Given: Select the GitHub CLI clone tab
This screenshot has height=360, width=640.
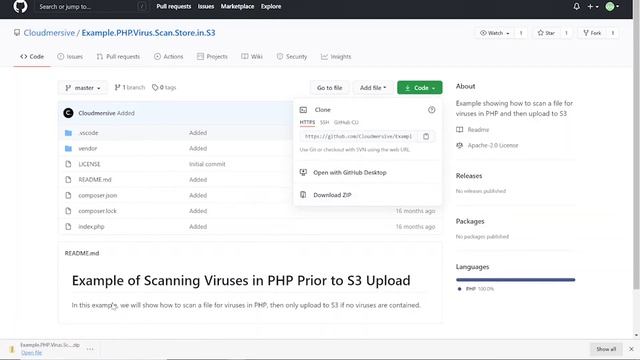Looking at the screenshot, I should 346,122.
